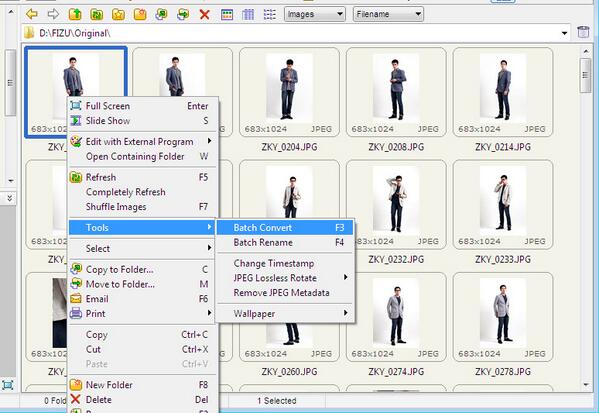
Task: Choose Change Timestamp in Tools submenu
Action: pyautogui.click(x=285, y=263)
